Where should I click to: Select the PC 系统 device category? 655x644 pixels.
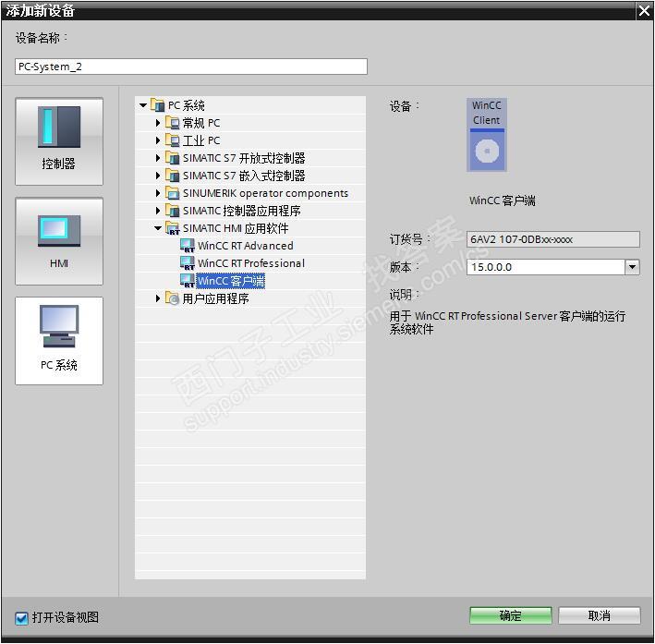point(59,341)
